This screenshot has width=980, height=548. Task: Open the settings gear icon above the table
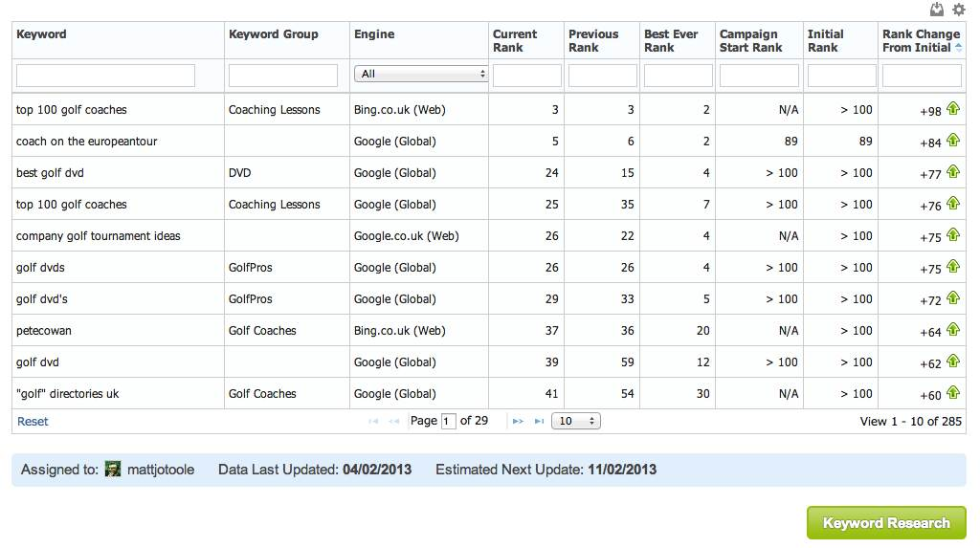959,10
